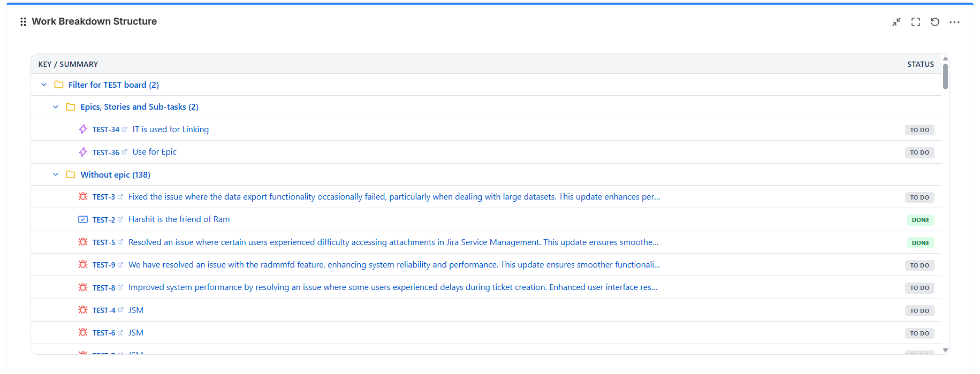Image resolution: width=980 pixels, height=374 pixels.
Task: Click the TO DO status of TEST-36
Action: 920,152
